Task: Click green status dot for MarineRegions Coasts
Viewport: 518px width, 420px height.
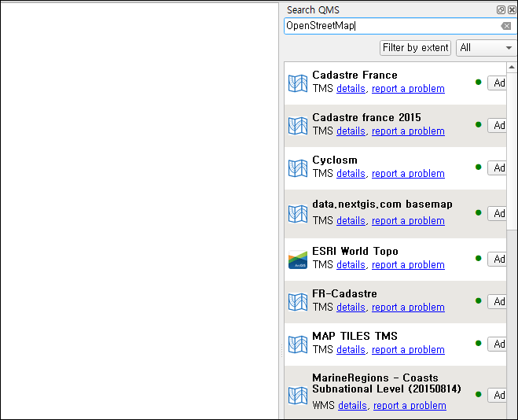Action: pos(478,394)
